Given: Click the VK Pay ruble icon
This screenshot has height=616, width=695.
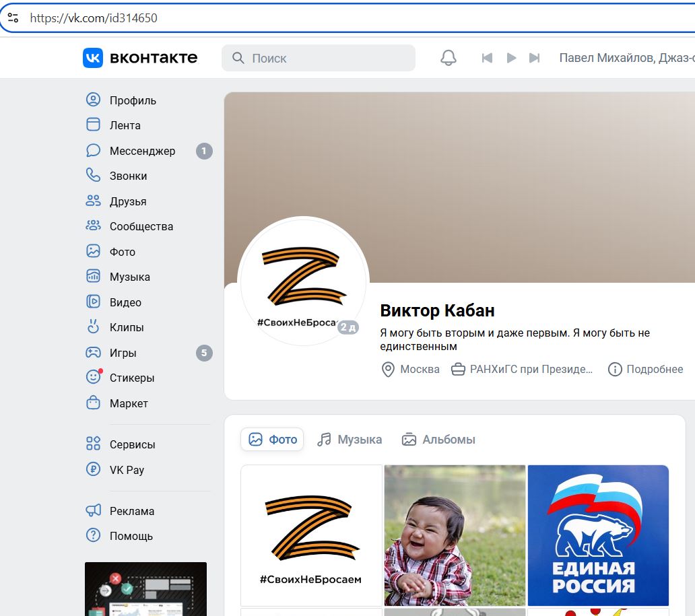Looking at the screenshot, I should pos(93,469).
